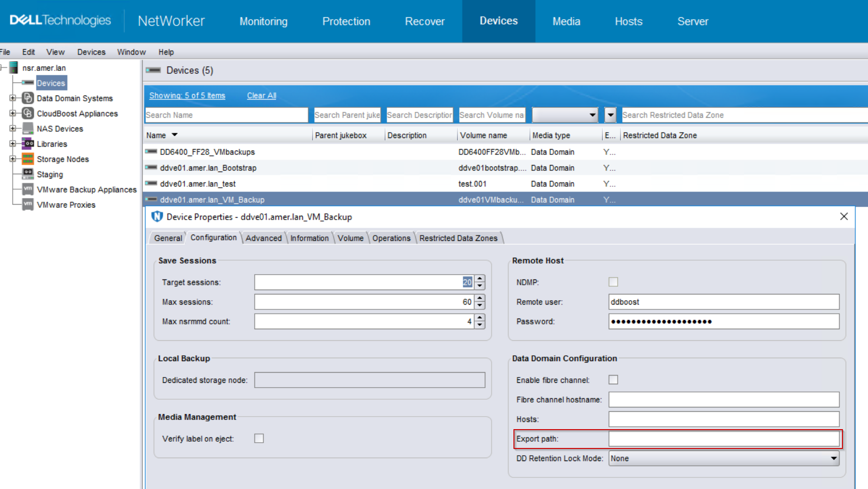Viewport: 868px width, 489px height.
Task: Select the Storage Nodes icon
Action: pos(27,159)
